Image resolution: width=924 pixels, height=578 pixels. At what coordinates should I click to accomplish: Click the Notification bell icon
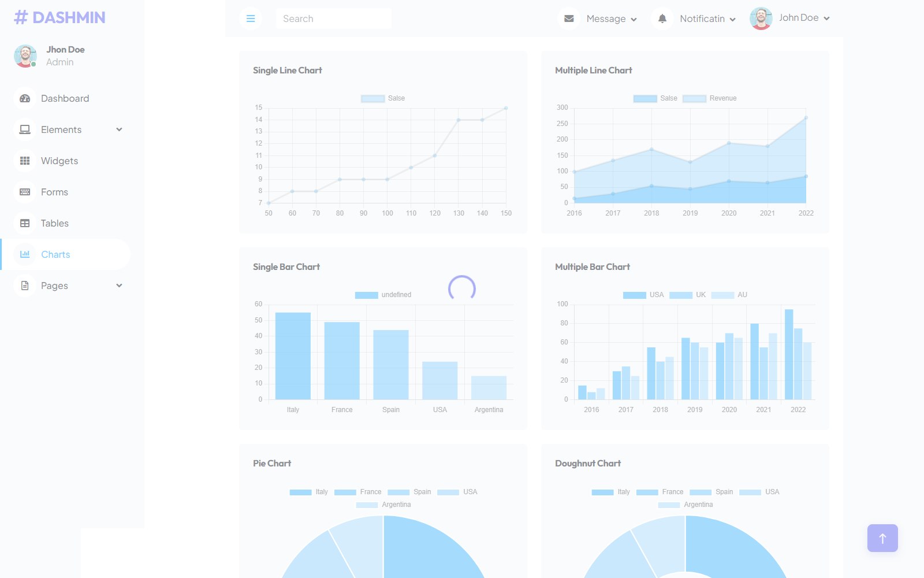pyautogui.click(x=662, y=18)
